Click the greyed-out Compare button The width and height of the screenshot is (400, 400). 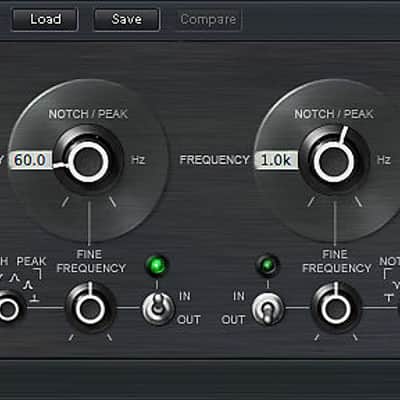click(x=208, y=19)
